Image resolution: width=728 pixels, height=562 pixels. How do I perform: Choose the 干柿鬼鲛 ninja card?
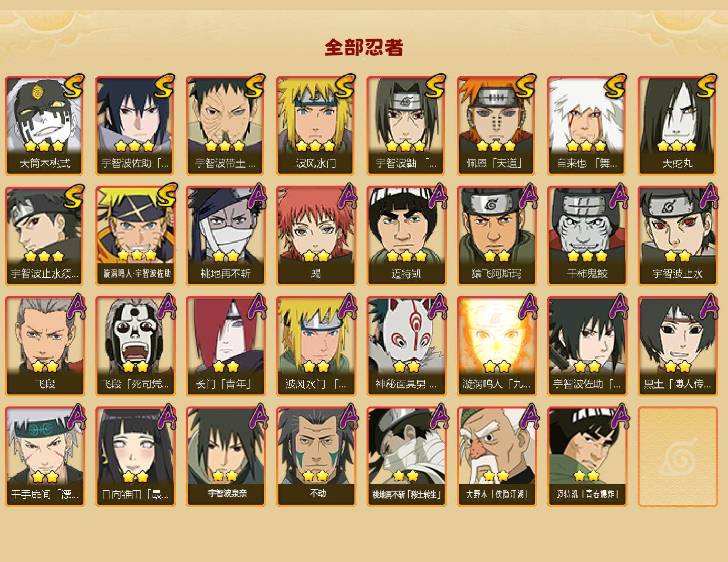tap(587, 236)
